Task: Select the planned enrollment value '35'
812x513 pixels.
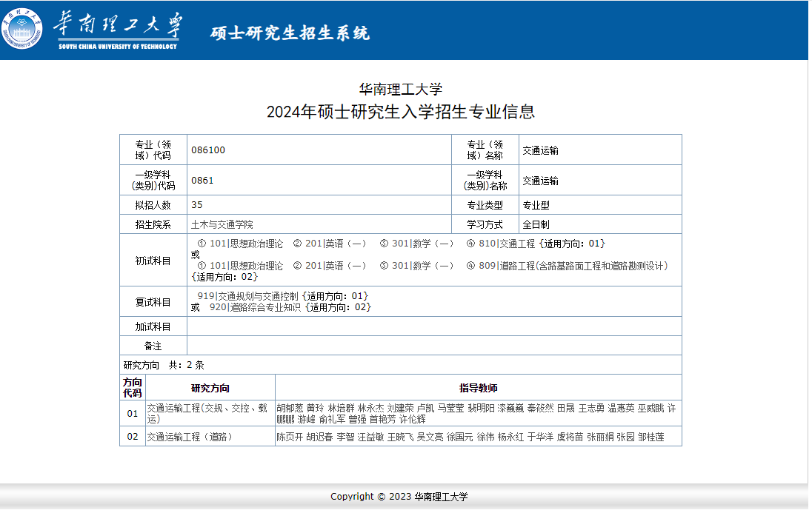Action: click(x=197, y=205)
